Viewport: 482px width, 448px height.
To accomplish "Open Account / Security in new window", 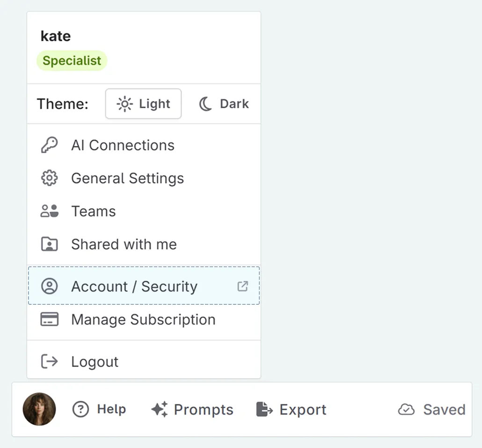I will click(x=242, y=286).
